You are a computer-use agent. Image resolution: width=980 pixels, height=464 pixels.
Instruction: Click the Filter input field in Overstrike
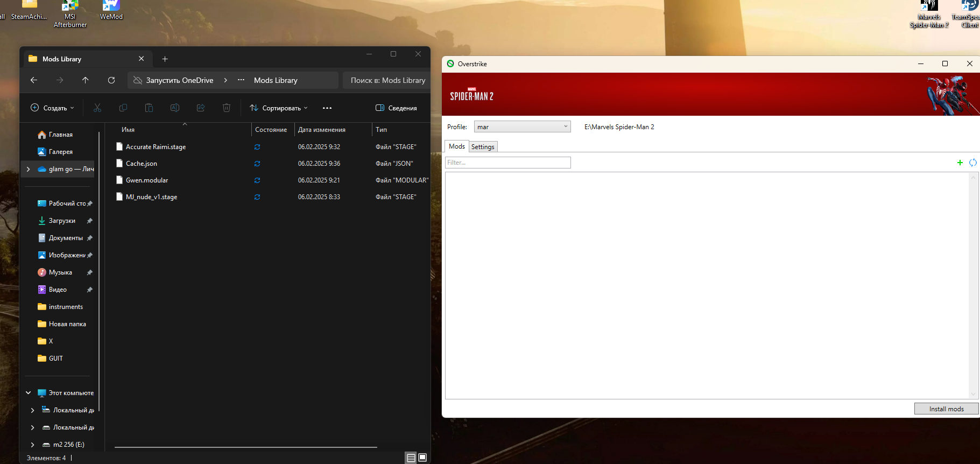[x=507, y=163]
